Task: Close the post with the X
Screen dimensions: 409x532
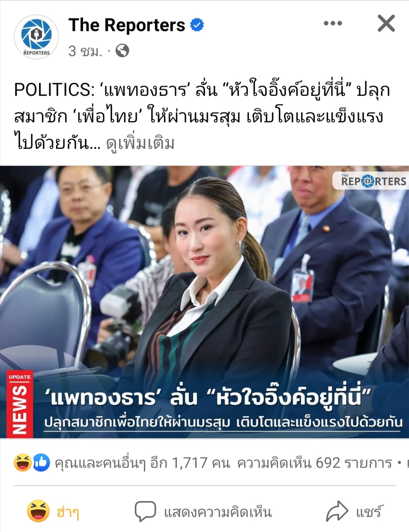Action: tap(386, 23)
